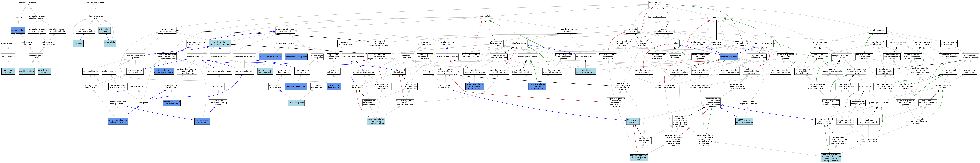980x163 pixels.
Task: Click the formation of anatomical boundary node
Action: pos(164,71)
